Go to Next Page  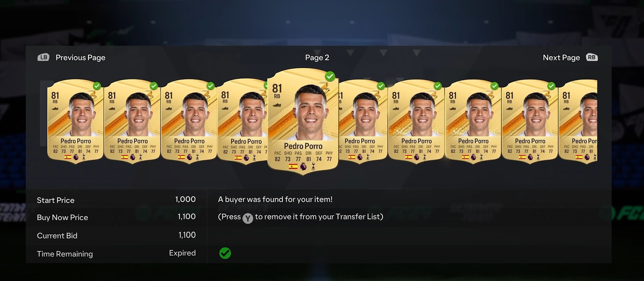click(561, 57)
